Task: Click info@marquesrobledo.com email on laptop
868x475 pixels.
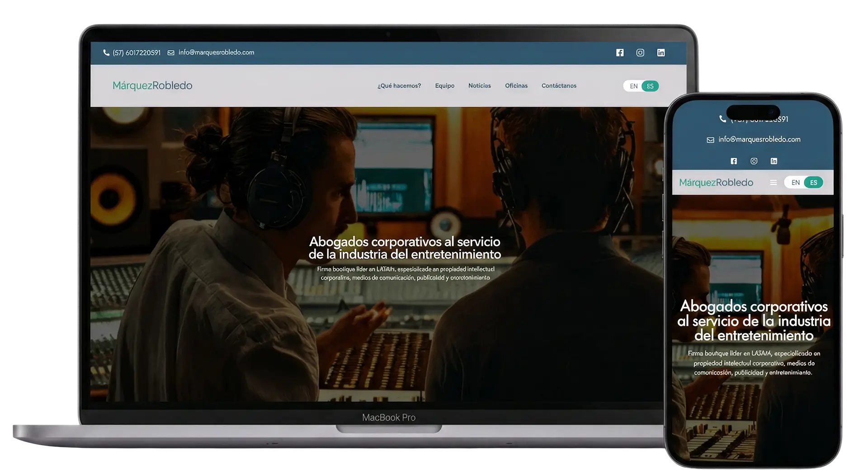Action: click(216, 52)
